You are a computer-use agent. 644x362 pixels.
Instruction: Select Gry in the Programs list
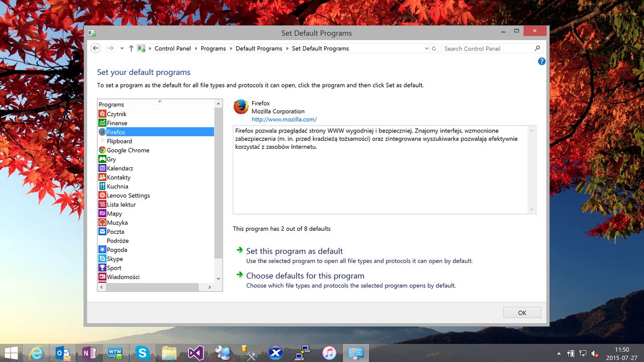click(x=156, y=159)
